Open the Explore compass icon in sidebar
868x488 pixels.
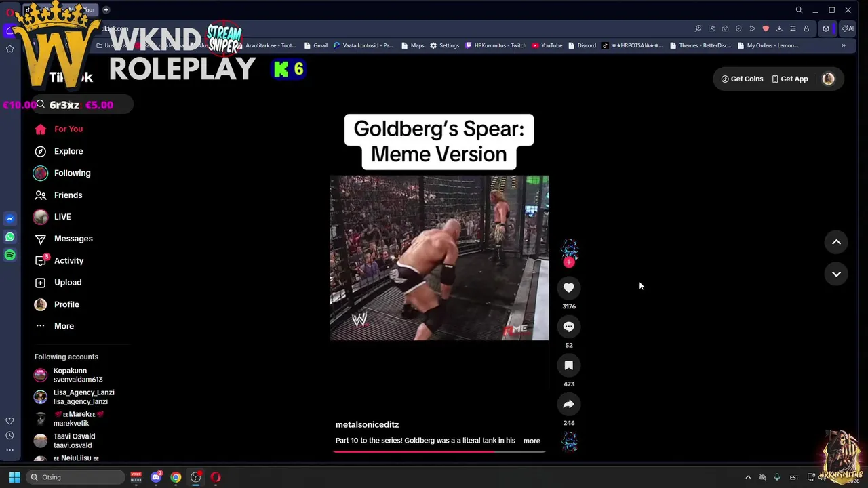pyautogui.click(x=41, y=151)
